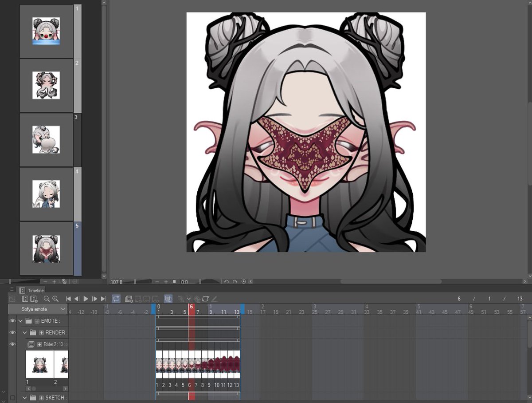532x403 pixels.
Task: Zoom out the timeline view
Action: coord(47,299)
